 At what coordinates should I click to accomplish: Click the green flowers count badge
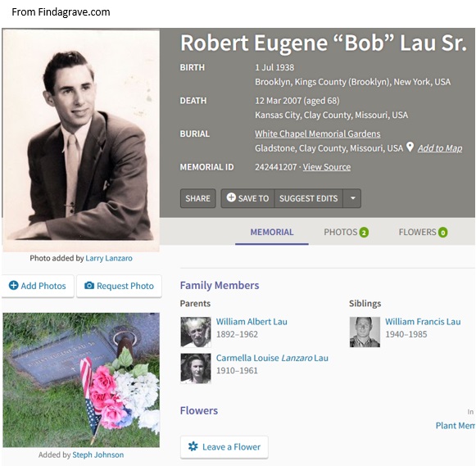(x=443, y=233)
